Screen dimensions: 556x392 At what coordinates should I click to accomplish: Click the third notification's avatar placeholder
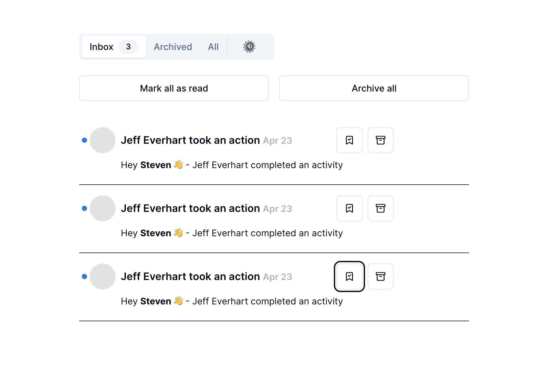103,276
